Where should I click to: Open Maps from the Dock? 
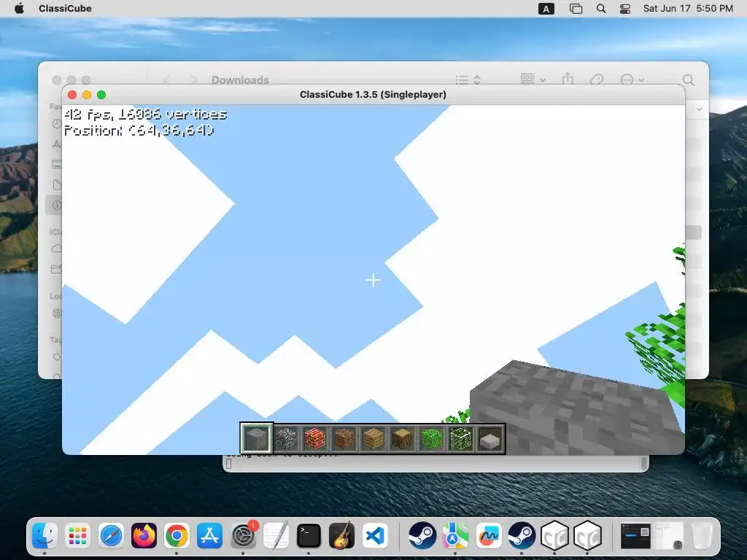[455, 536]
